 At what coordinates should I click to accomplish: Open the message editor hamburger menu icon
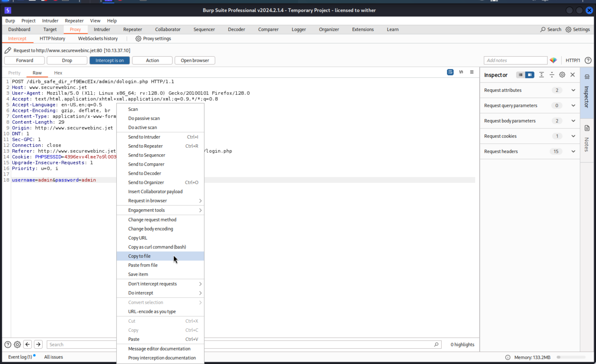pyautogui.click(x=472, y=72)
